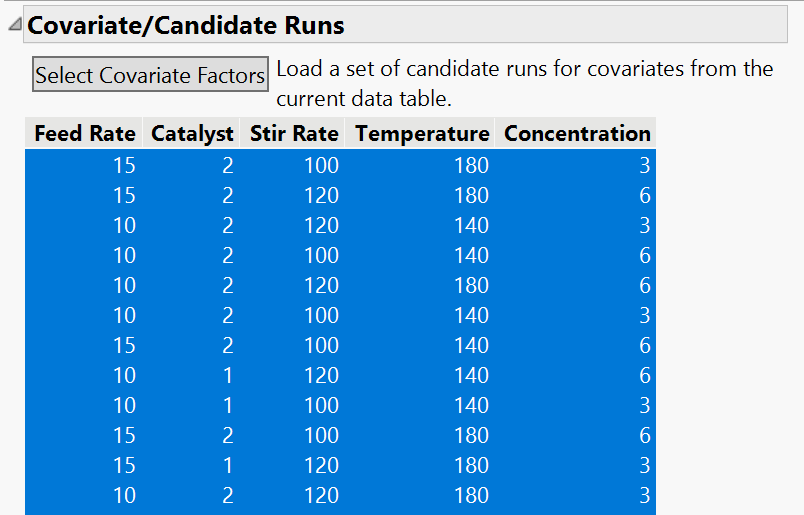The height and width of the screenshot is (515, 804).
Task: Click Stir Rate 100 in ninth row
Action: coord(321,405)
